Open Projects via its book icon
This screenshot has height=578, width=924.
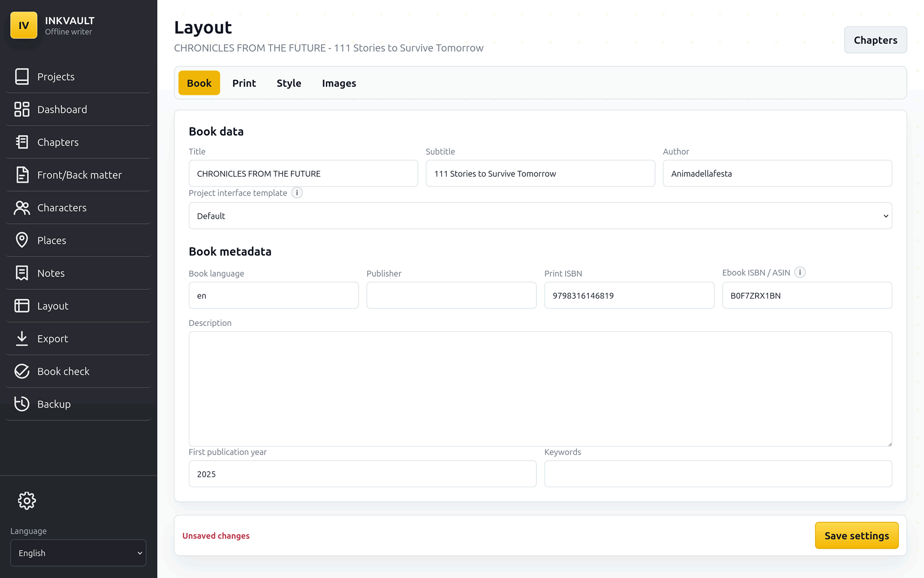click(22, 77)
